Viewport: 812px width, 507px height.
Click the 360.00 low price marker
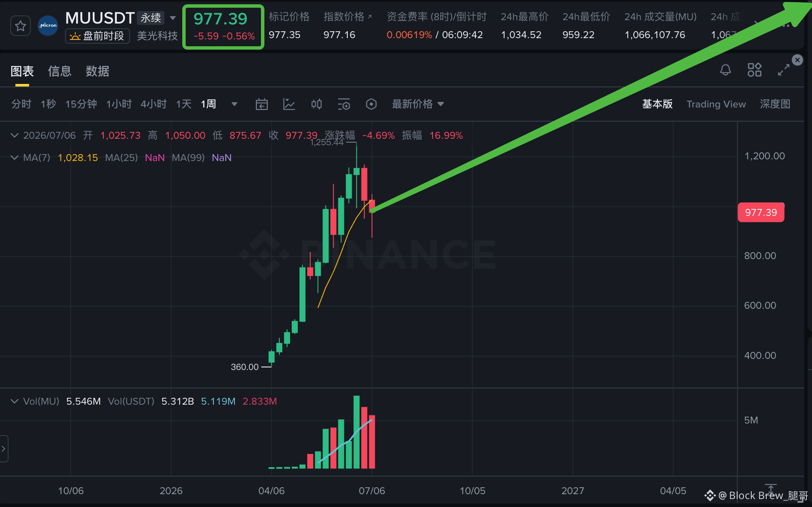[x=245, y=367]
